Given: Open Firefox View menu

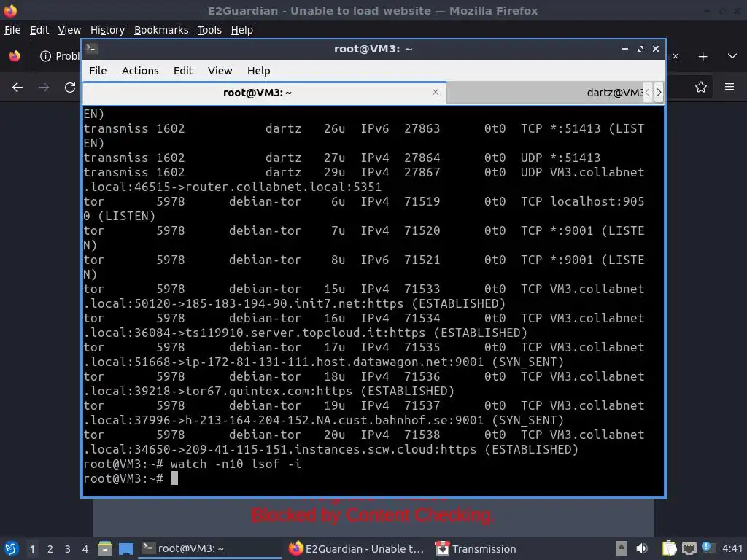Looking at the screenshot, I should pos(69,30).
